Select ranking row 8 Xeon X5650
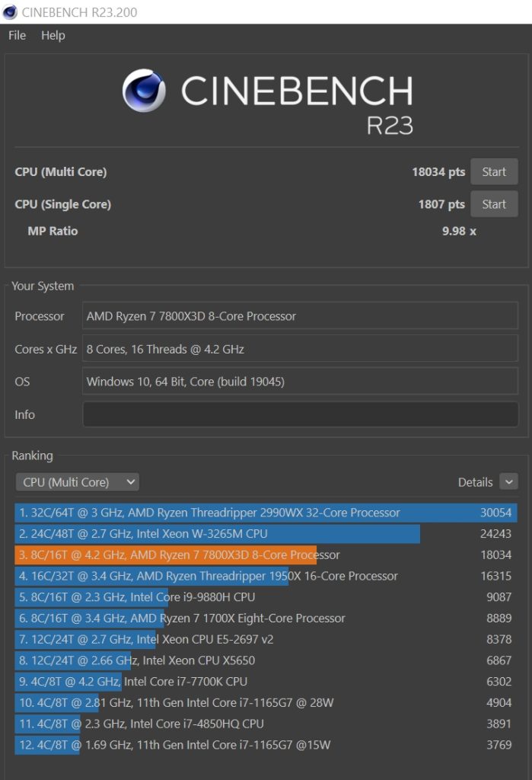The image size is (532, 780). pyautogui.click(x=266, y=660)
